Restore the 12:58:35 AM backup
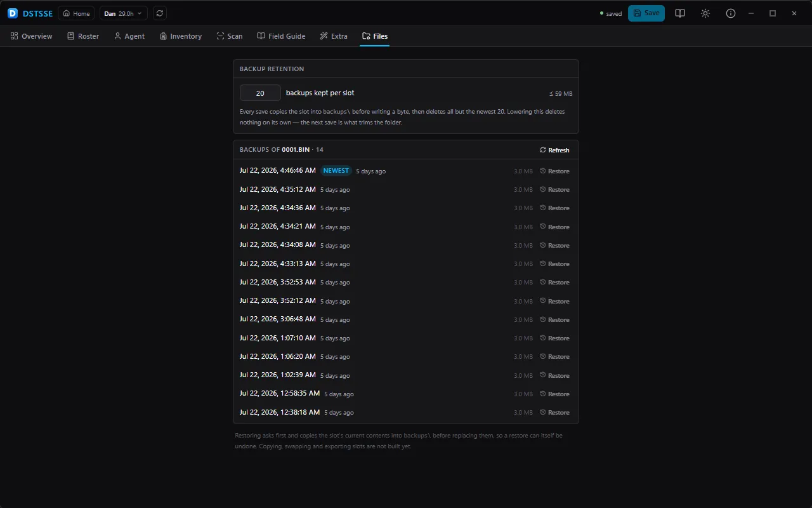812x508 pixels. coord(554,394)
